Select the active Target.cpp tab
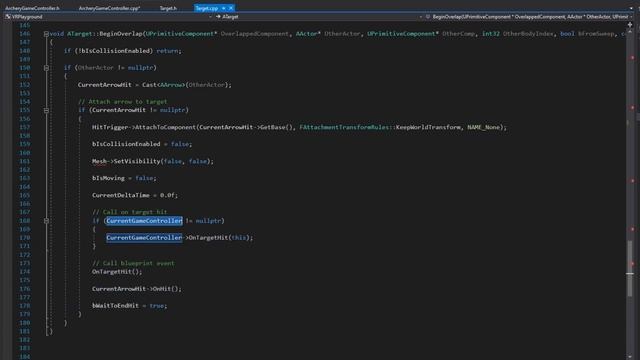Screen dimensions: 640x360 point(207,8)
